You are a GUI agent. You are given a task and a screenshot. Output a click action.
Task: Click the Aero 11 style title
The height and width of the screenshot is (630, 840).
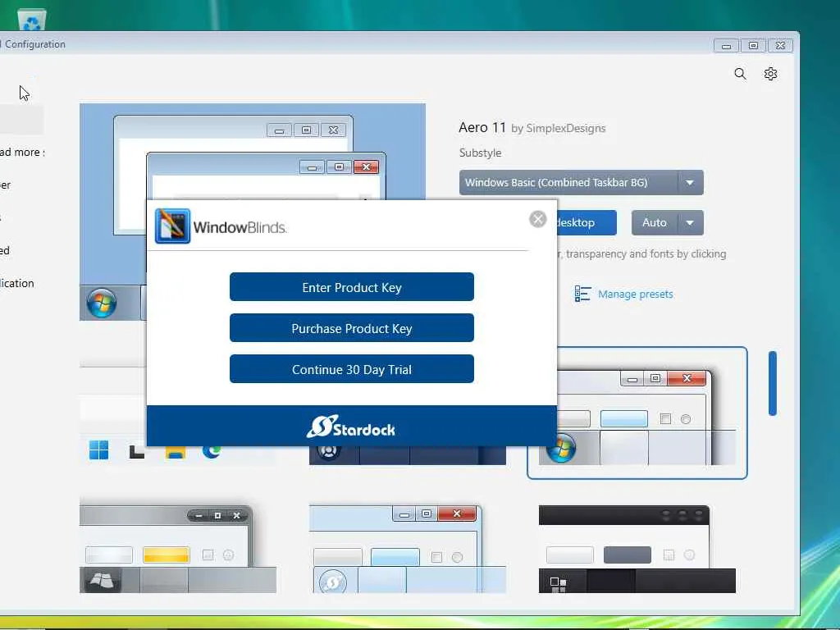(482, 127)
